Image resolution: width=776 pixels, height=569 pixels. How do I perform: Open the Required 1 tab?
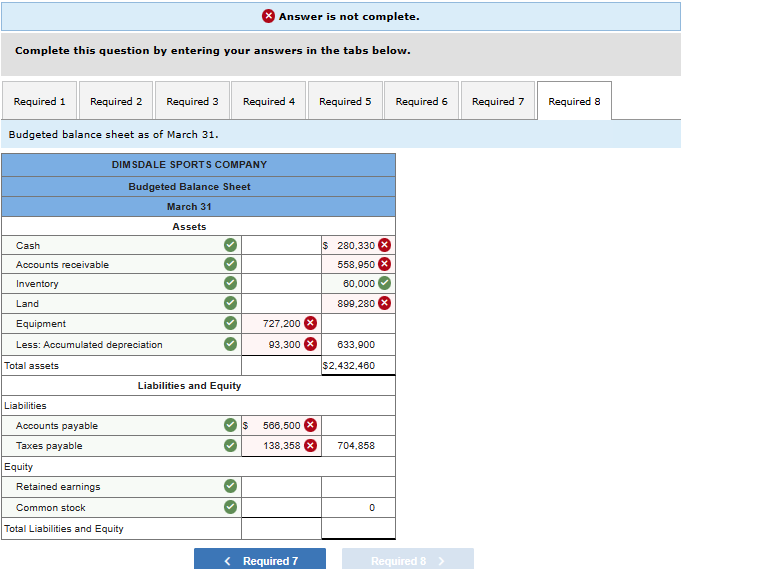pyautogui.click(x=39, y=101)
